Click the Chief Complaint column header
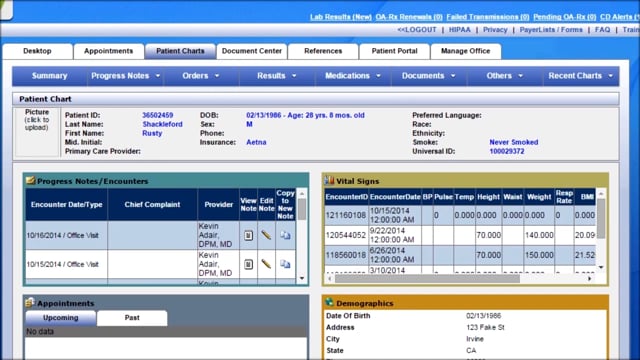 coord(152,204)
